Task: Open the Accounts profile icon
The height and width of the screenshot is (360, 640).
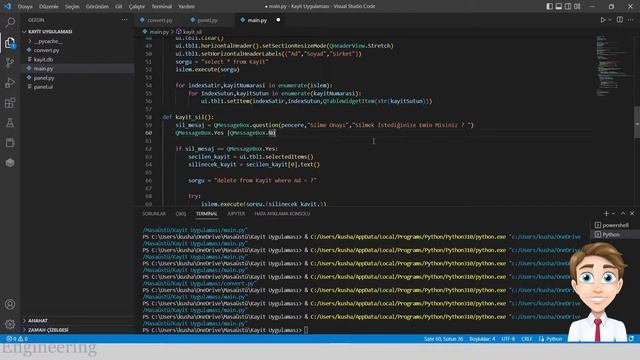Action: [x=10, y=304]
